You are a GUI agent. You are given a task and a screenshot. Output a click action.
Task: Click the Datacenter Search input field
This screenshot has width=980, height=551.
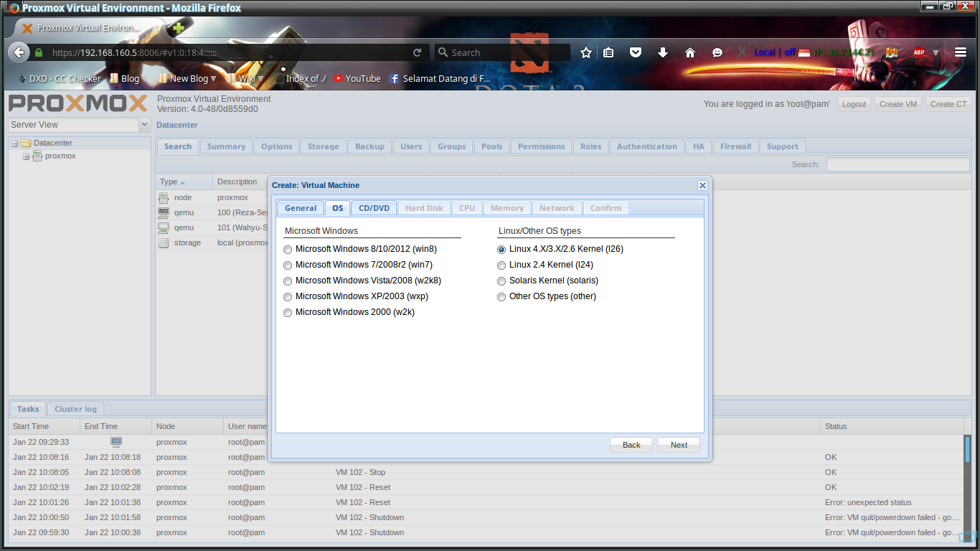[897, 164]
